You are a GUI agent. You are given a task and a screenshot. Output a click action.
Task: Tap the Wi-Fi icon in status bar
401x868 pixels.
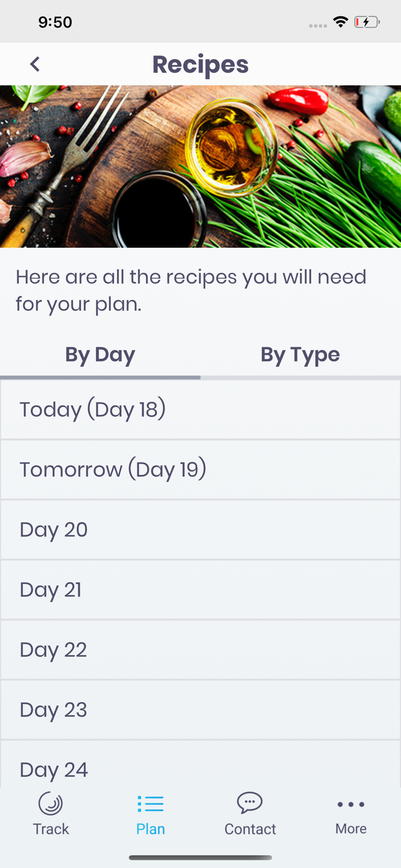click(341, 21)
